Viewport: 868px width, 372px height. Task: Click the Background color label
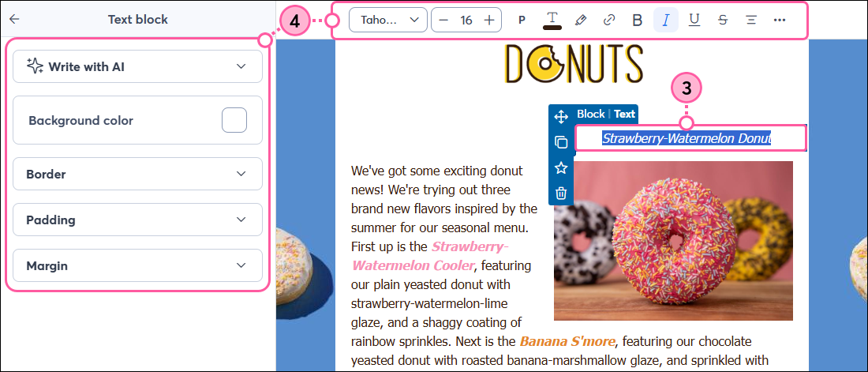tap(80, 120)
